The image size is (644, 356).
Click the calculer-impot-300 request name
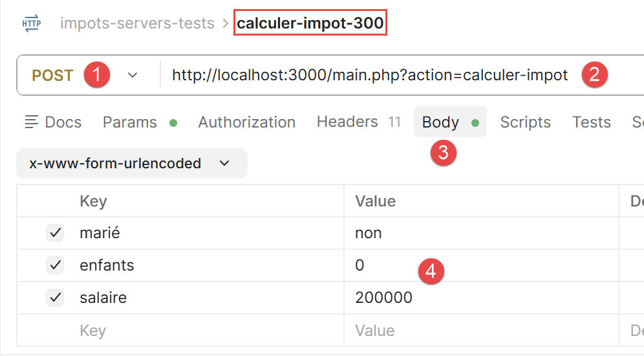tap(310, 23)
